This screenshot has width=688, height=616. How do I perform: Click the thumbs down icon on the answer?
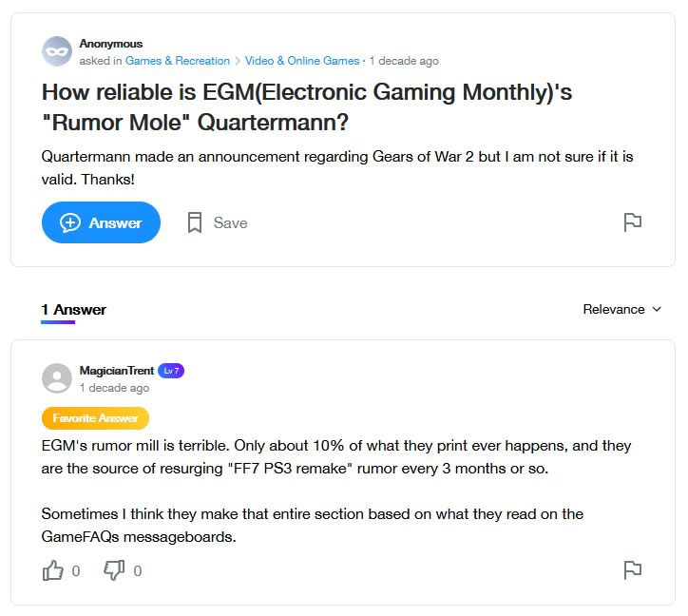coord(114,570)
